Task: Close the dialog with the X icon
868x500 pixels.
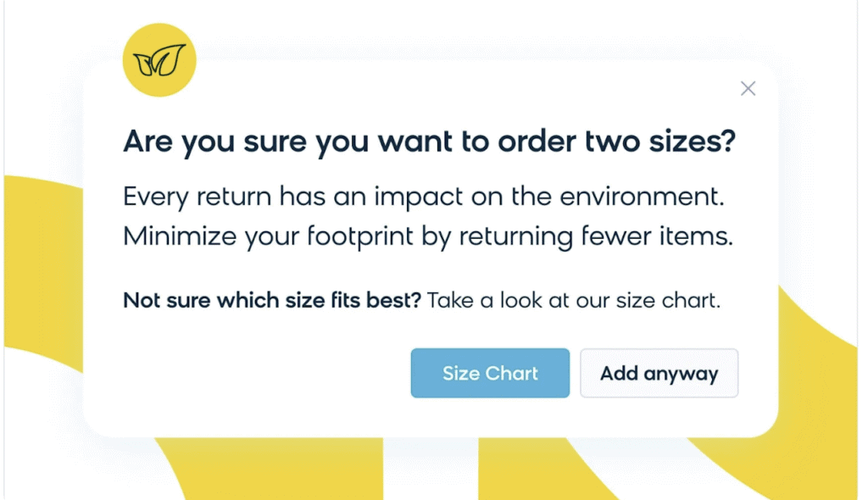Action: 748,88
